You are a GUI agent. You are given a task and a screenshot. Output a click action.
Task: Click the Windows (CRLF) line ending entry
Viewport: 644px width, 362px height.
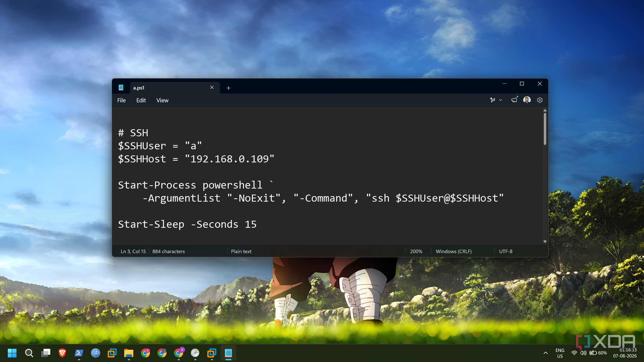pos(454,251)
